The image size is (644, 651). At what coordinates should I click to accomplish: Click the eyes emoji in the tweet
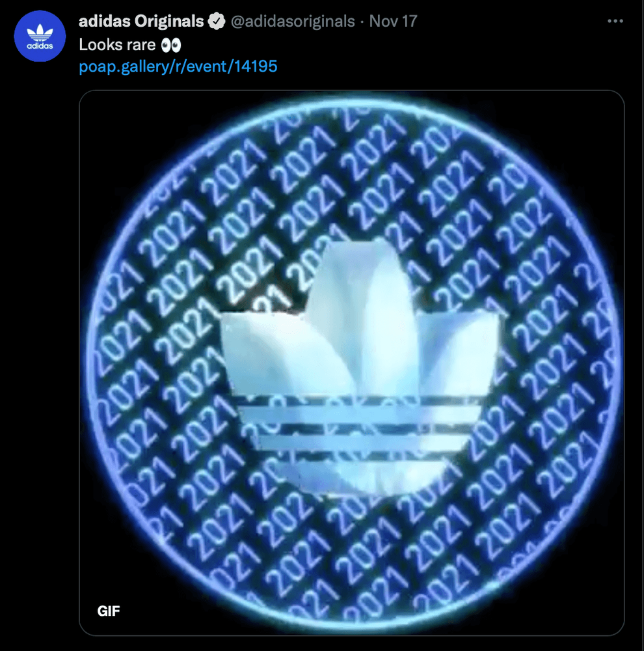(171, 45)
